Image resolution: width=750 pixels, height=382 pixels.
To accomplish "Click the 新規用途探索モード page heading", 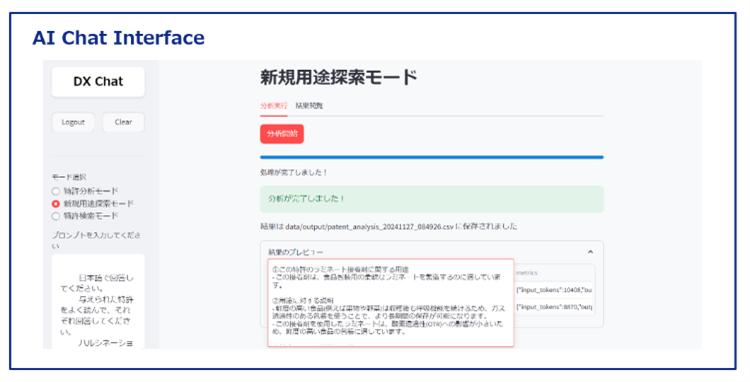I will [x=339, y=77].
